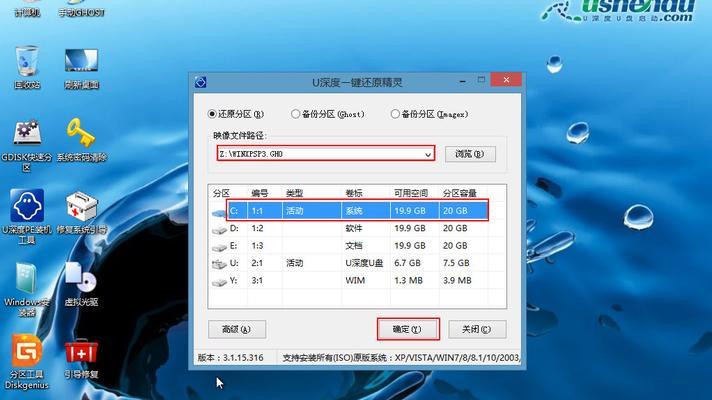Open the 虚拟光驱 virtual drive icon
The width and height of the screenshot is (712, 400).
pos(80,279)
